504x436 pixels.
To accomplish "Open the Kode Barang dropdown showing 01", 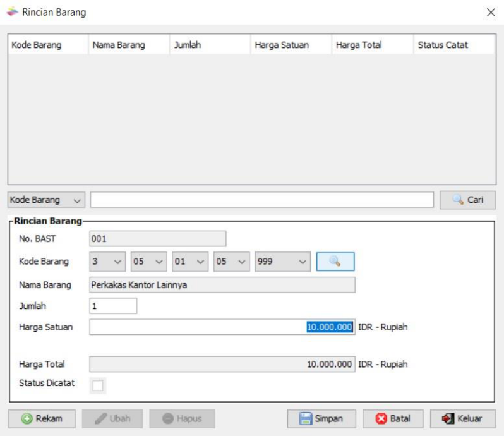I will 189,262.
